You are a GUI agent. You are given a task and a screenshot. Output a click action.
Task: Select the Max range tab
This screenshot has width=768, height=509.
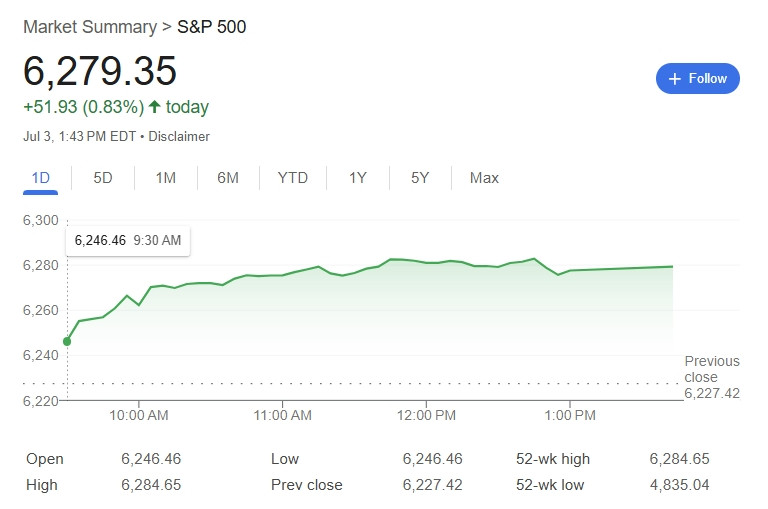tap(484, 178)
